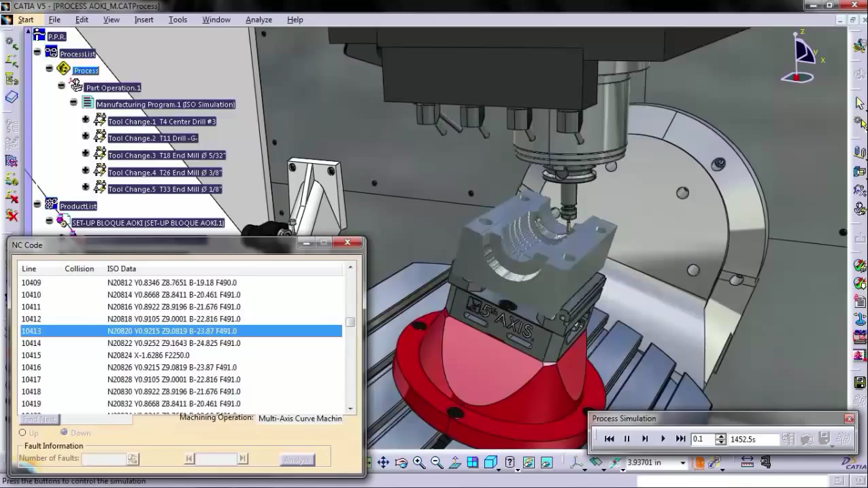Expand Tool Change.5 T33 End Mill node
868x488 pixels.
click(x=86, y=187)
